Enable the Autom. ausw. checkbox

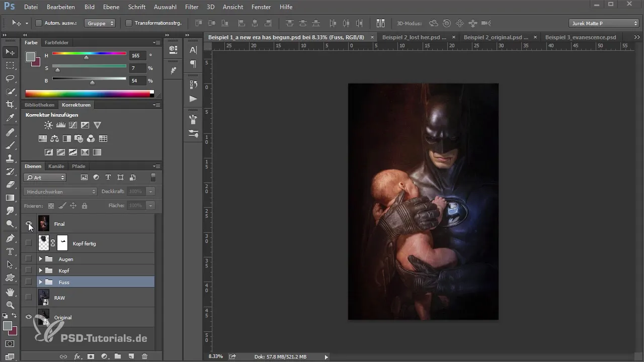(38, 23)
